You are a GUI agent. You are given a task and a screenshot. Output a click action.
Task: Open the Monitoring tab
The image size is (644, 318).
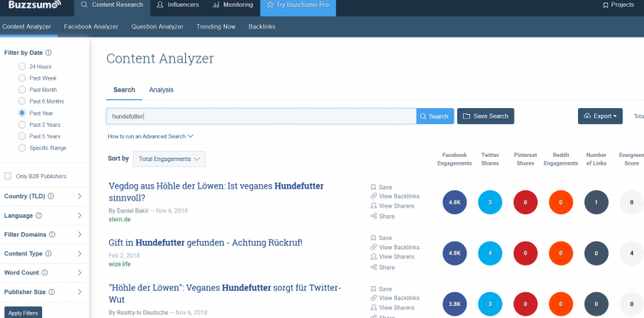[232, 5]
